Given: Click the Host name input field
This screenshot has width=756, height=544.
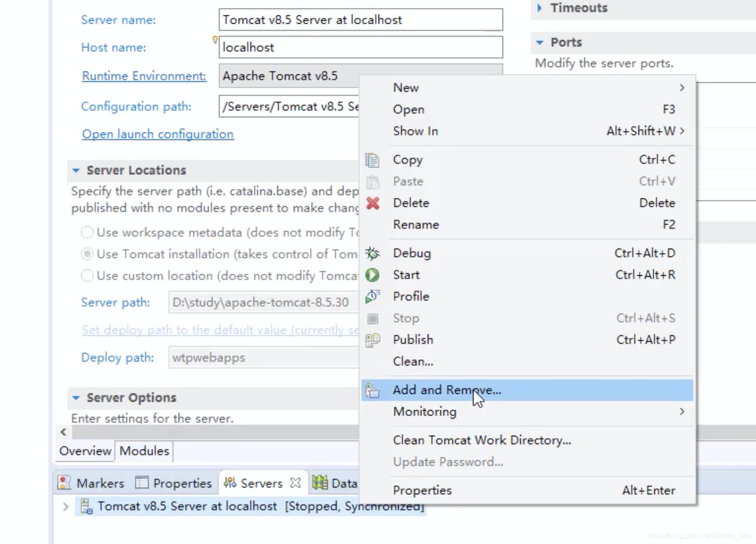Looking at the screenshot, I should (360, 47).
